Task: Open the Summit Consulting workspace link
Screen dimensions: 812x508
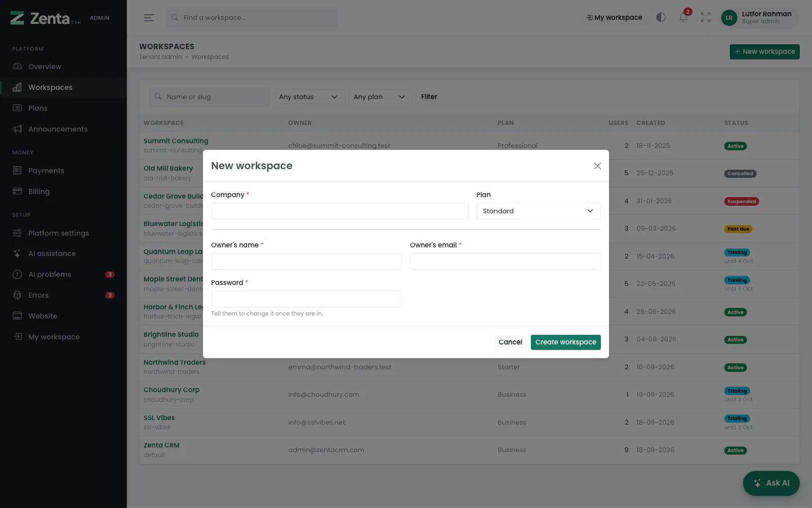Action: pyautogui.click(x=176, y=141)
